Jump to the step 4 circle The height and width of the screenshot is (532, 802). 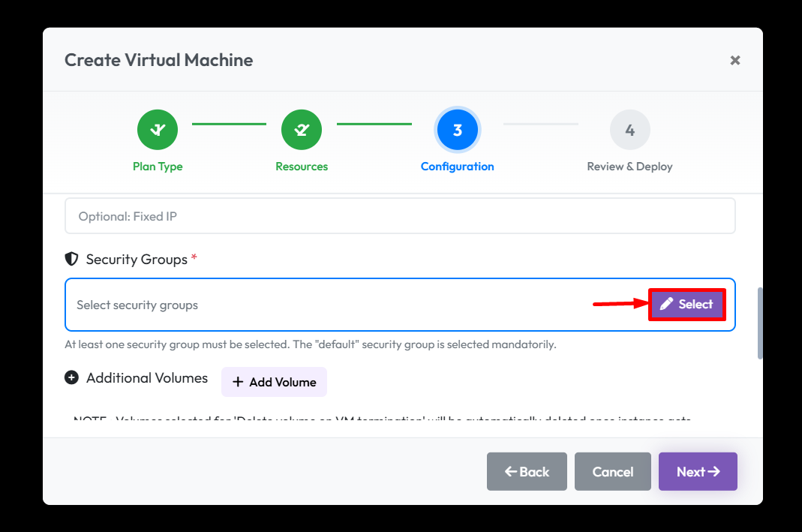click(x=629, y=130)
